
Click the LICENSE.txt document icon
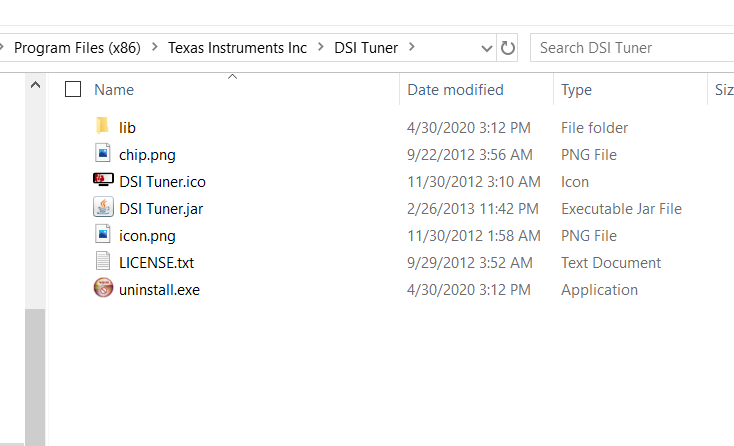pos(103,261)
